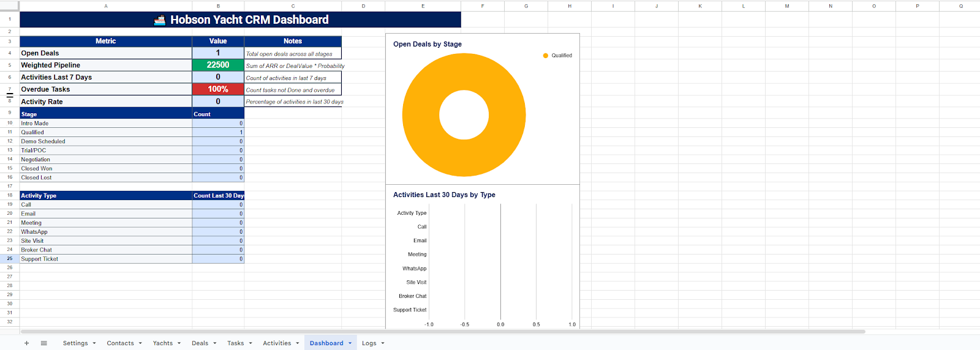Screen dimensions: 980x350
Task: Click the yacht emoji in the title
Action: pos(160,20)
